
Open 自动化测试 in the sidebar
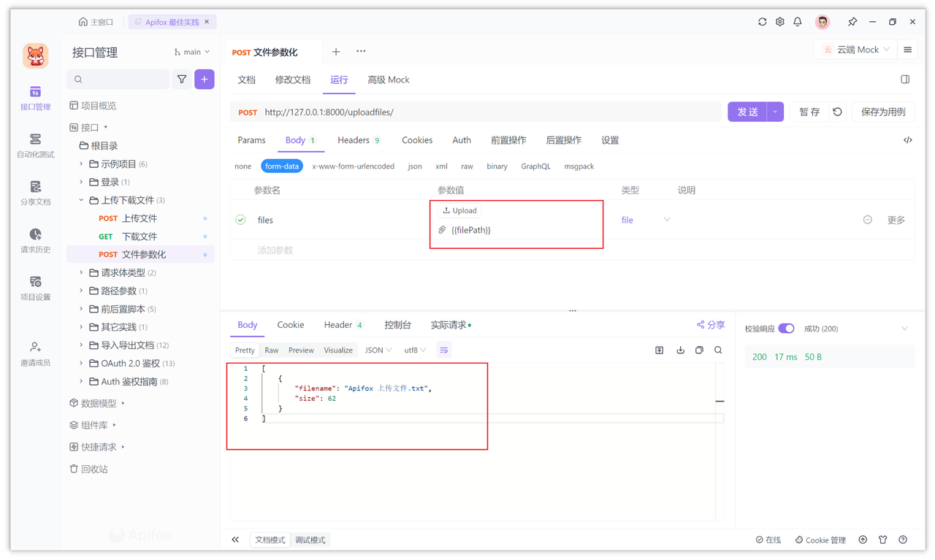(x=35, y=145)
